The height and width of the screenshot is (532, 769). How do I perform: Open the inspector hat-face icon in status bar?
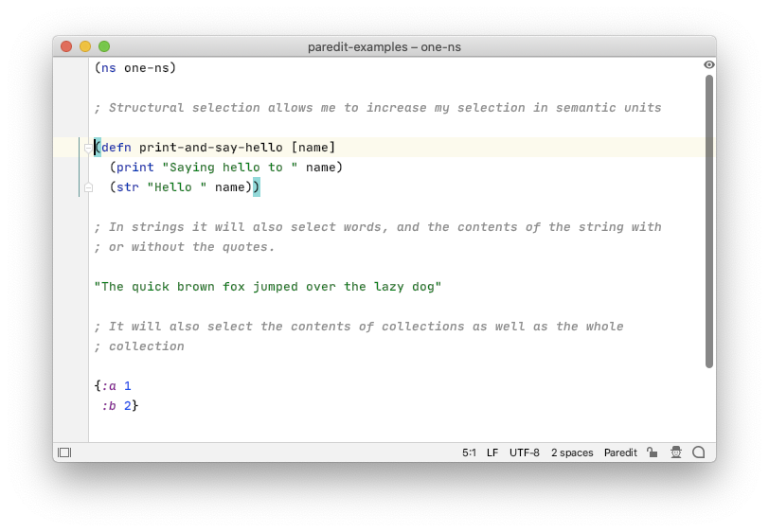coord(676,452)
